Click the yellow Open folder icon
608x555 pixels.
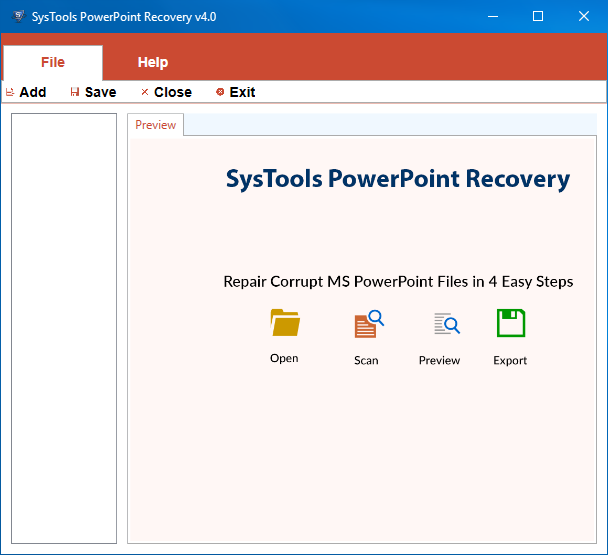(285, 323)
